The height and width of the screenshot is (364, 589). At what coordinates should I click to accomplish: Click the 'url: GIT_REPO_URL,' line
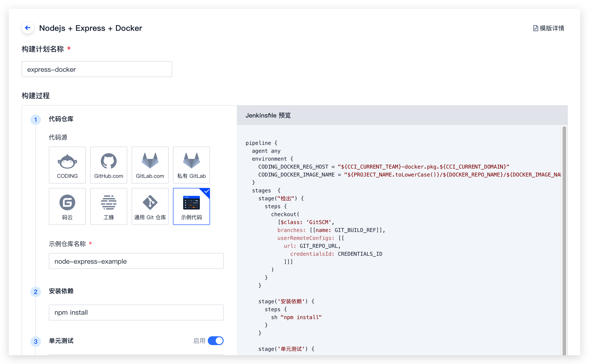pyautogui.click(x=312, y=246)
